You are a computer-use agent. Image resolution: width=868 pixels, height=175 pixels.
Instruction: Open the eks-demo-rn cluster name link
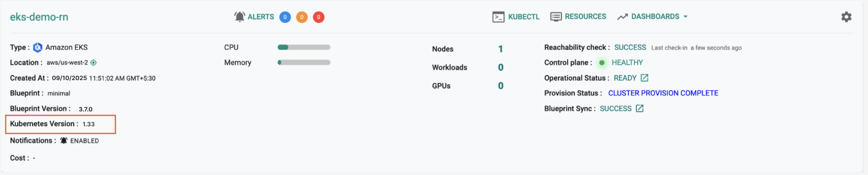click(x=39, y=17)
